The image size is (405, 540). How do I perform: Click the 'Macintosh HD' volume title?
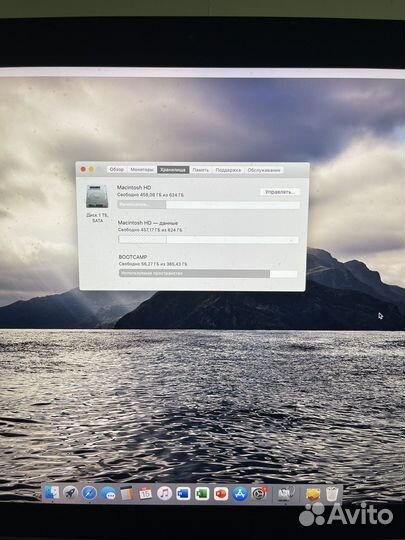click(x=134, y=188)
